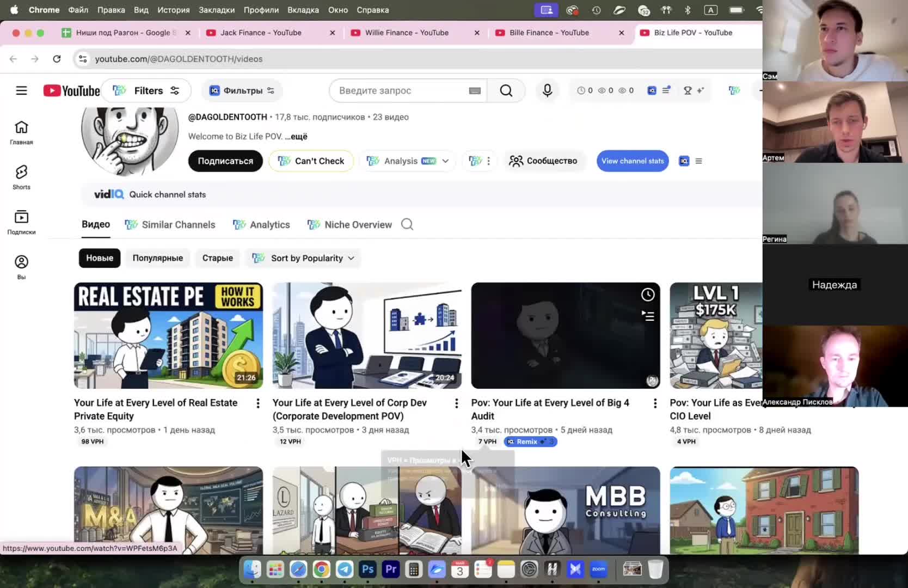The height and width of the screenshot is (588, 908).
Task: Open the vidIQ Фильтры button
Action: point(242,90)
